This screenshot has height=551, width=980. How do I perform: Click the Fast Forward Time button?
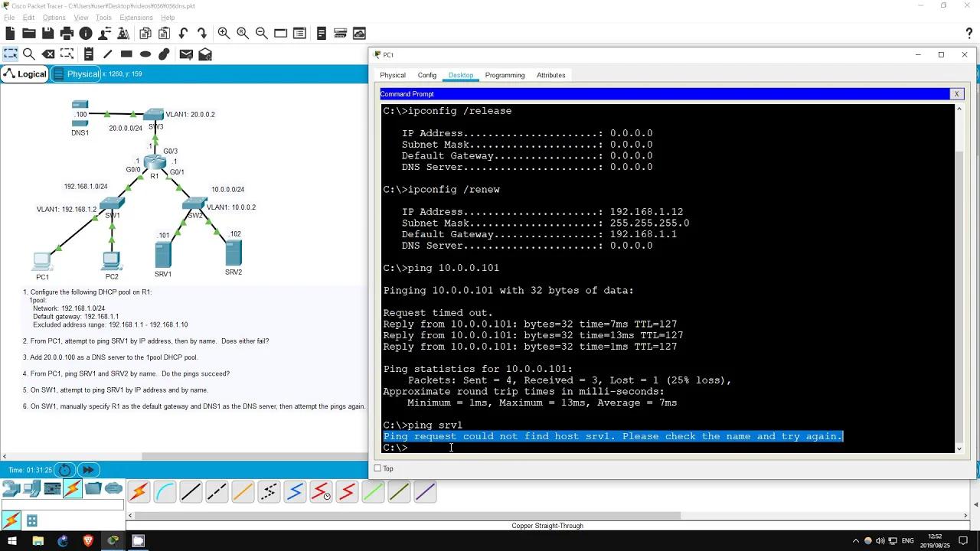[88, 470]
